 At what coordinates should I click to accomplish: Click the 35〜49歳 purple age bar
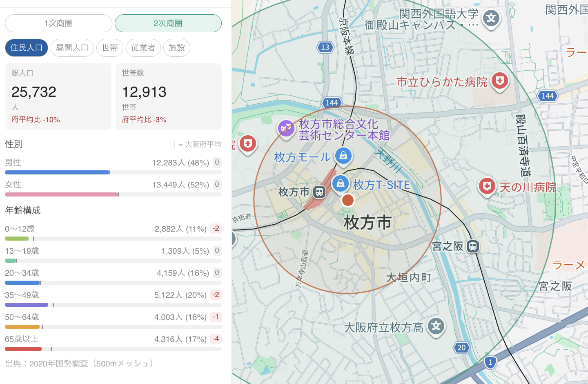click(x=27, y=305)
